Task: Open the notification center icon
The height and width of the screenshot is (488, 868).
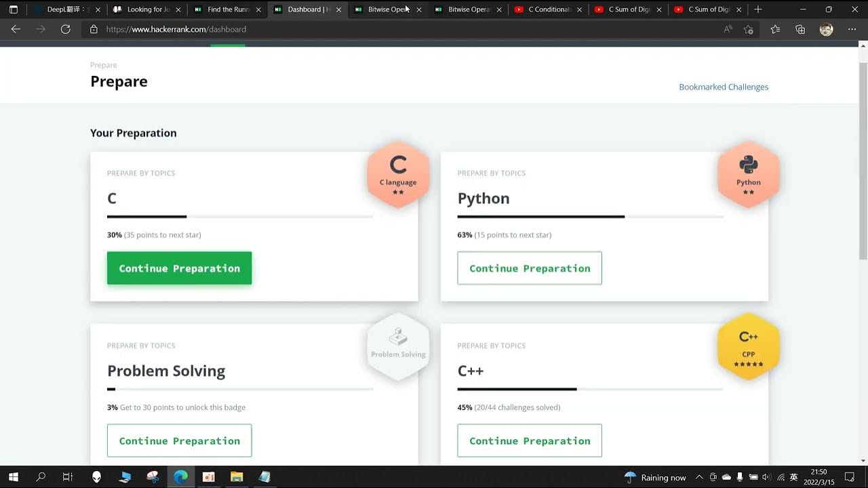Action: tap(850, 477)
